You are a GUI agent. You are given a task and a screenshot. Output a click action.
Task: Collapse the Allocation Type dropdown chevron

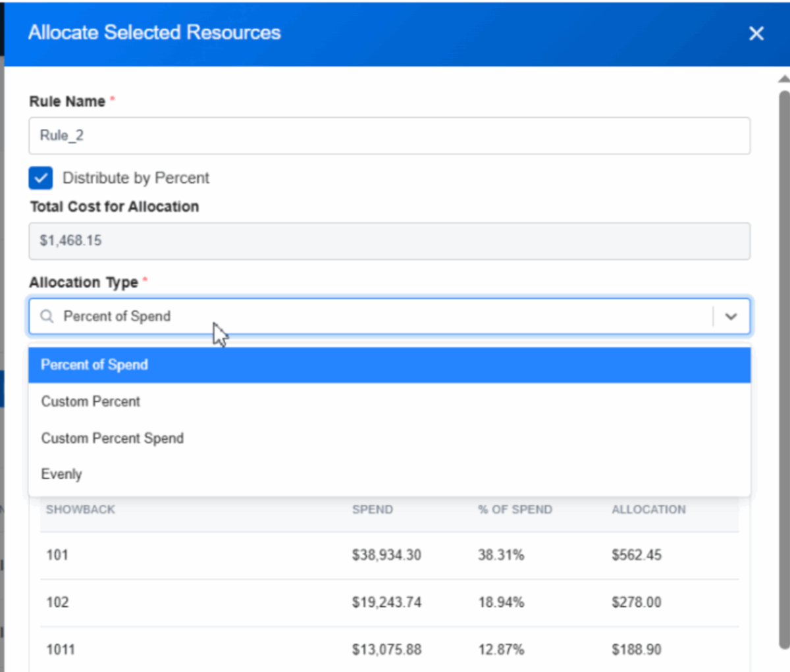coord(731,317)
